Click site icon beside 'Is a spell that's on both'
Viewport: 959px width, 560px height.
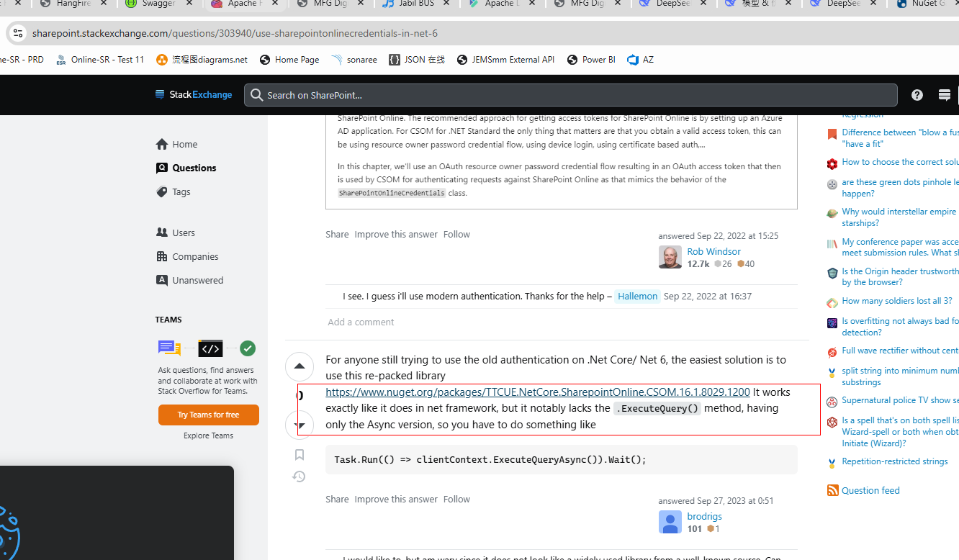832,422
